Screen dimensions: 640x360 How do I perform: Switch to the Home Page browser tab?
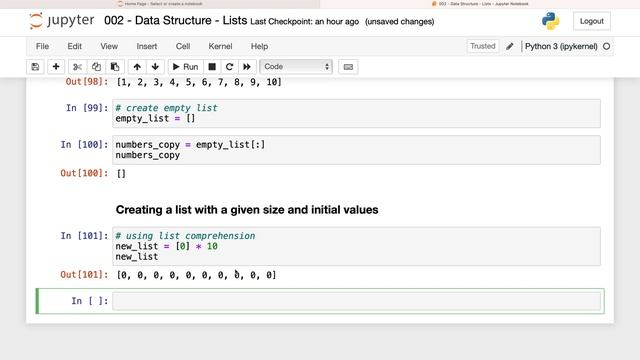point(160,4)
